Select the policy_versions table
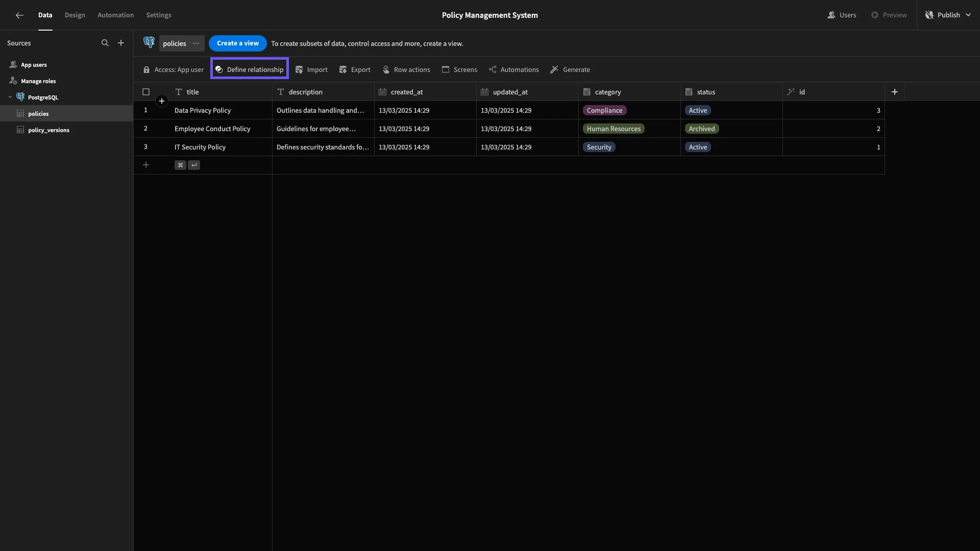 [x=66, y=130]
